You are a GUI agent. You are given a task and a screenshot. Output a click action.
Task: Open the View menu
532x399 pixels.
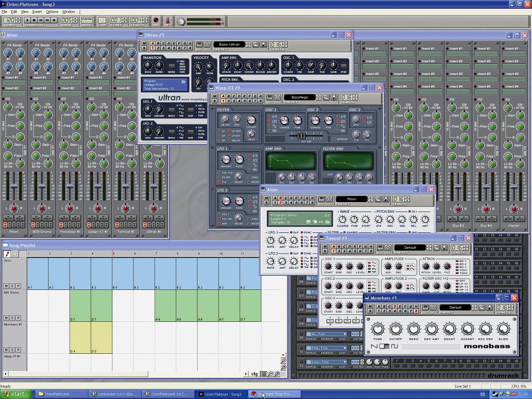tap(25, 12)
